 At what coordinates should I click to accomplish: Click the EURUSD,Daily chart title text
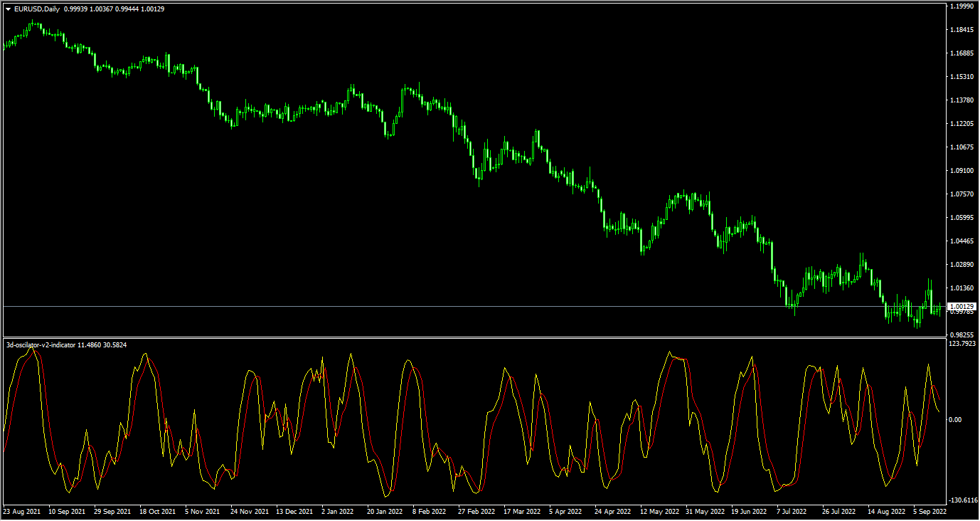pyautogui.click(x=37, y=9)
